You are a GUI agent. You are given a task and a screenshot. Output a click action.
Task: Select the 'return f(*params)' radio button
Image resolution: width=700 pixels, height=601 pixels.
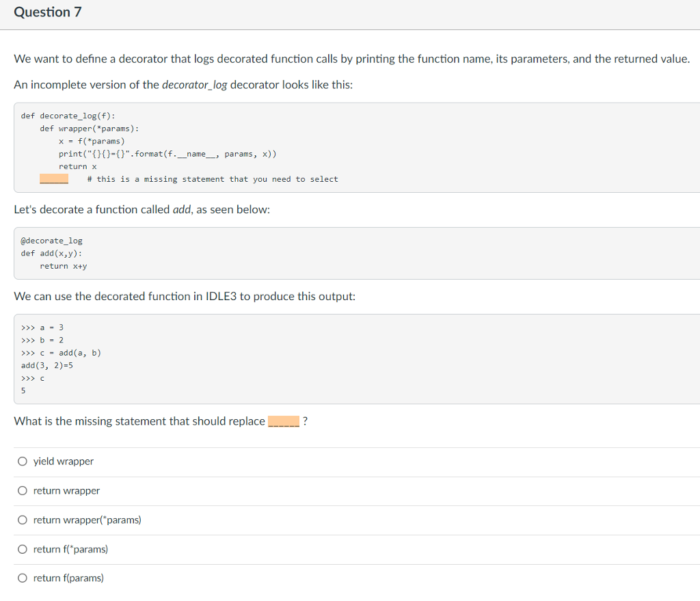coord(23,550)
